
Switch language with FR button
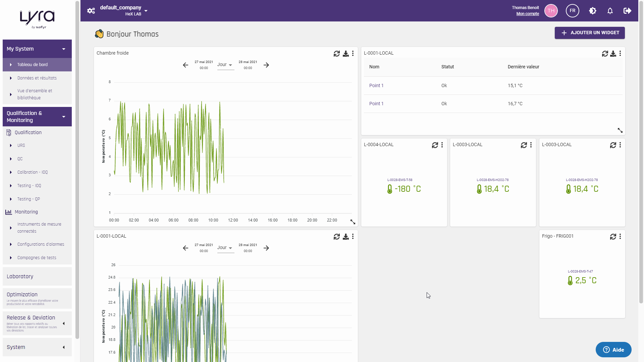(573, 11)
